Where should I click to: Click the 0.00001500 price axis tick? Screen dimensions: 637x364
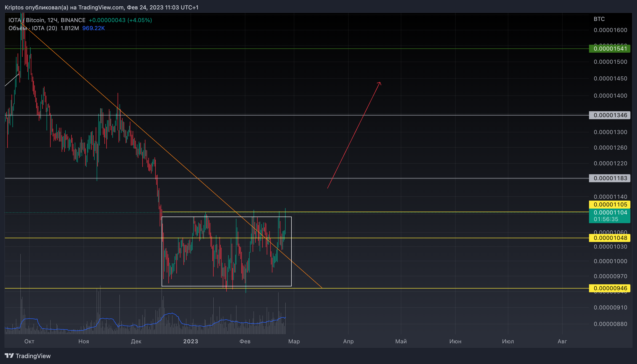(x=610, y=62)
